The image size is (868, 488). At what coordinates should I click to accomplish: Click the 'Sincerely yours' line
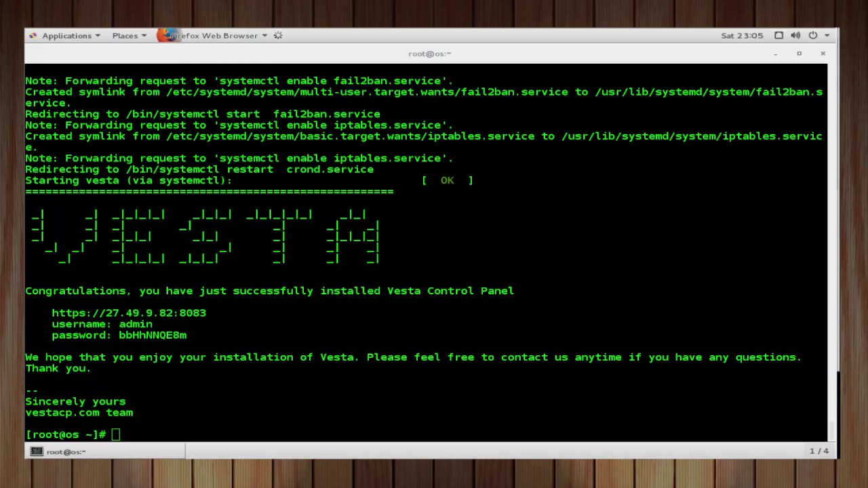[75, 401]
